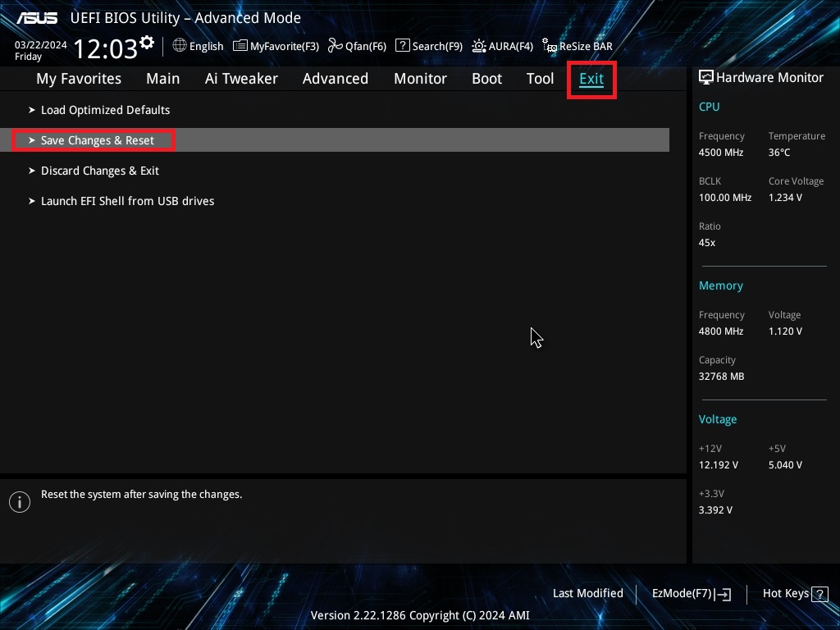The image size is (840, 630).
Task: Click Last Modified in the status bar
Action: coord(587,593)
